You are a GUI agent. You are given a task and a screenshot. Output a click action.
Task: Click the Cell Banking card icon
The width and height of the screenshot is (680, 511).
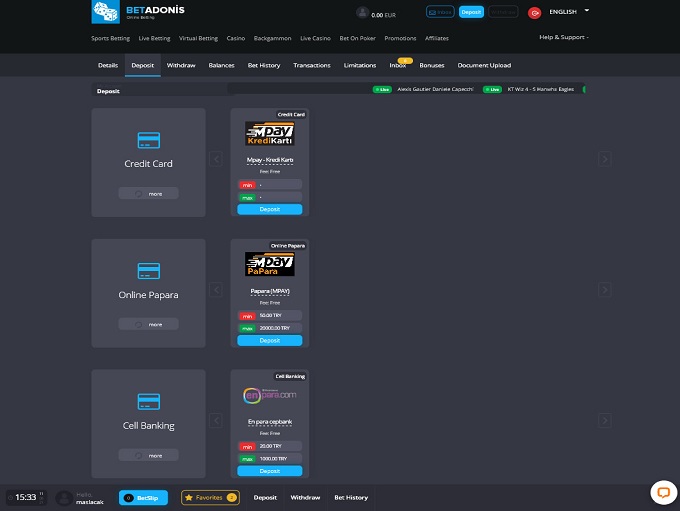coord(148,401)
